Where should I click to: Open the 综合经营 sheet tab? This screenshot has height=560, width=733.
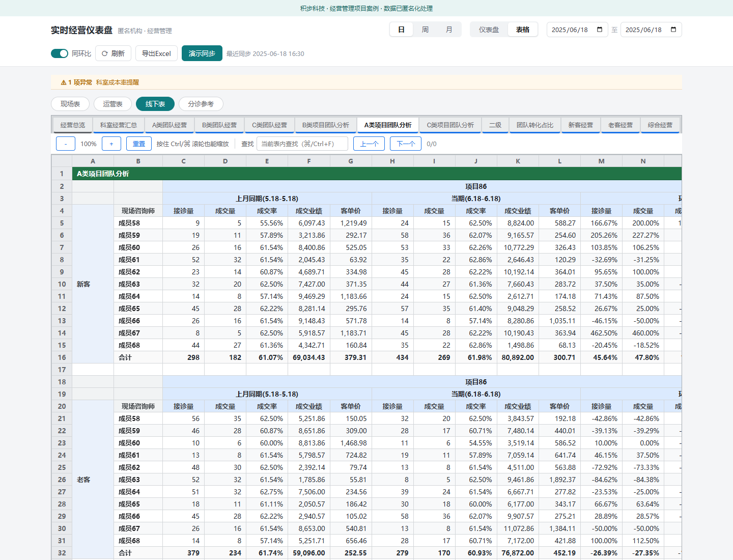[x=660, y=125]
